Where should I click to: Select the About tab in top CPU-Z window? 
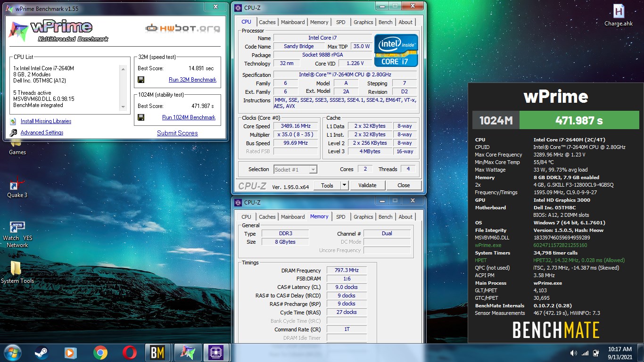[405, 22]
